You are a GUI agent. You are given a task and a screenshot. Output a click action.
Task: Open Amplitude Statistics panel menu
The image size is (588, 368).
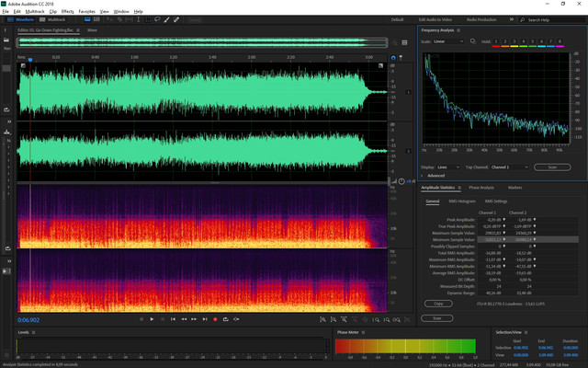[459, 188]
